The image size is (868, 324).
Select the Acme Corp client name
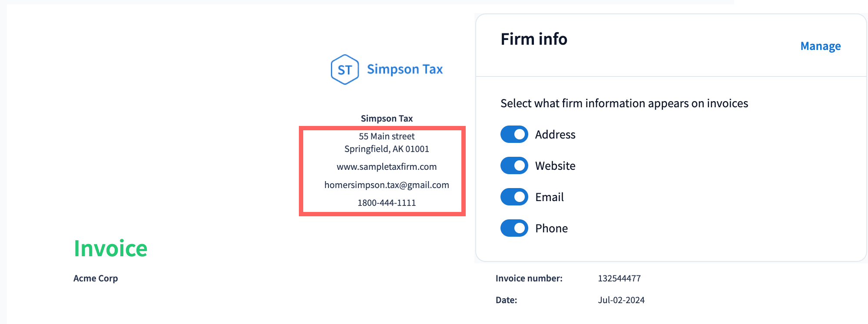96,278
